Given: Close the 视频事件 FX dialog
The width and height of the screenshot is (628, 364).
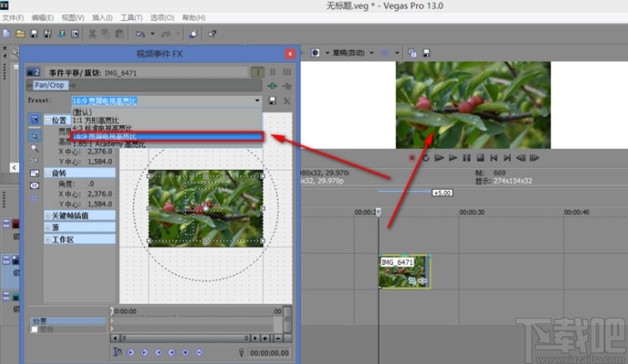Looking at the screenshot, I should pos(290,53).
